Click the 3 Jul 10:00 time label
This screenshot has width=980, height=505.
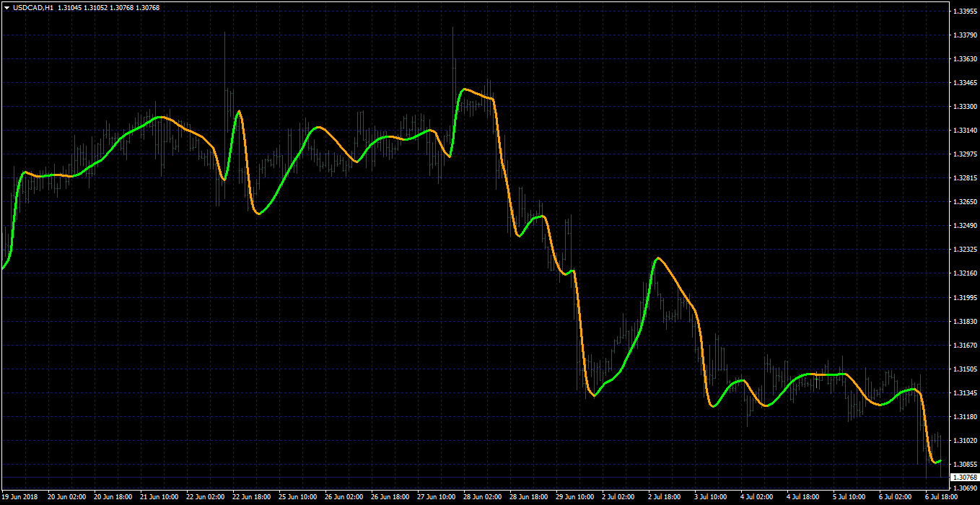712,497
